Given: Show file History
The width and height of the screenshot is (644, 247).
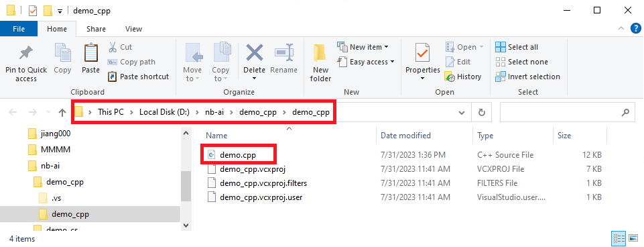Looking at the screenshot, I should coord(463,77).
